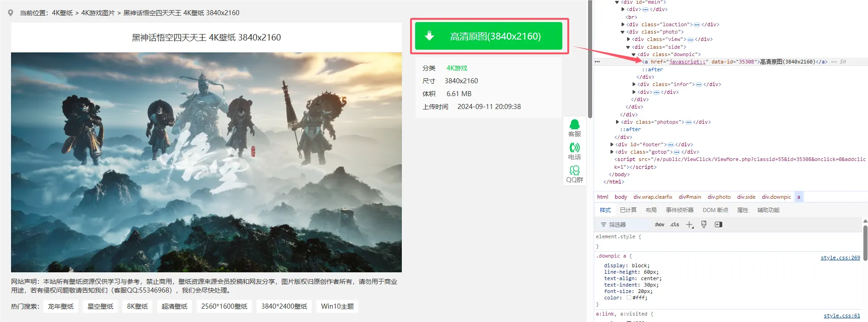Collapse the div class side node

coord(628,47)
